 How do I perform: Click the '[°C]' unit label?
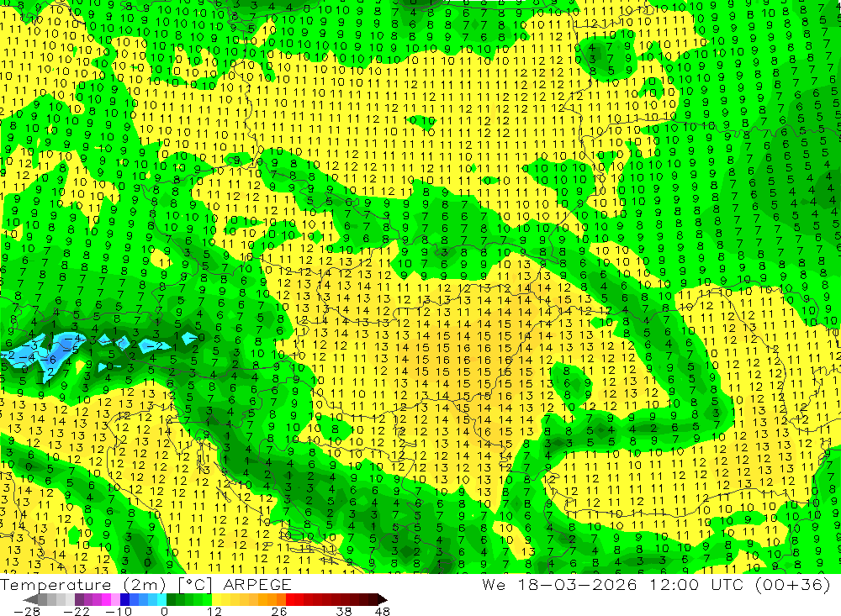coord(195,584)
